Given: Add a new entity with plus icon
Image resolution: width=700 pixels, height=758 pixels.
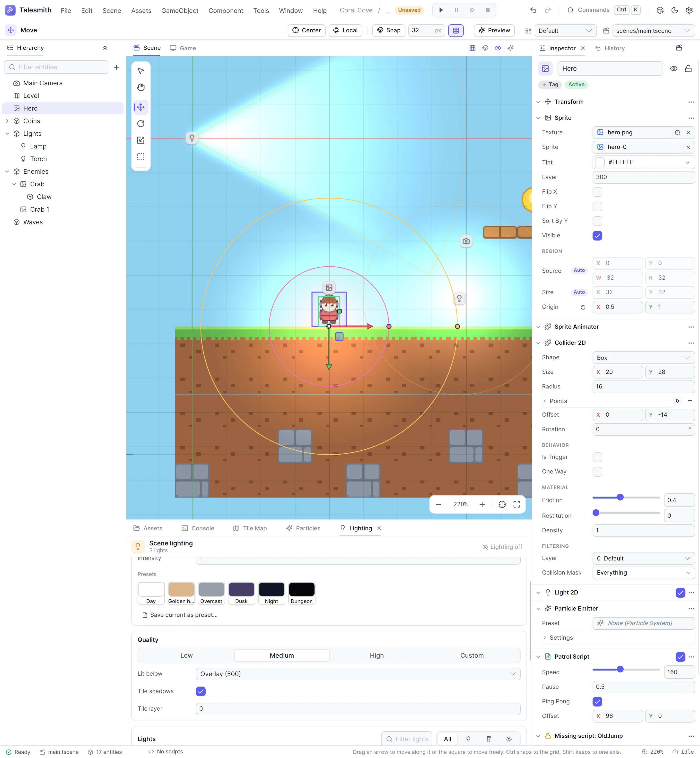Looking at the screenshot, I should tap(116, 67).
